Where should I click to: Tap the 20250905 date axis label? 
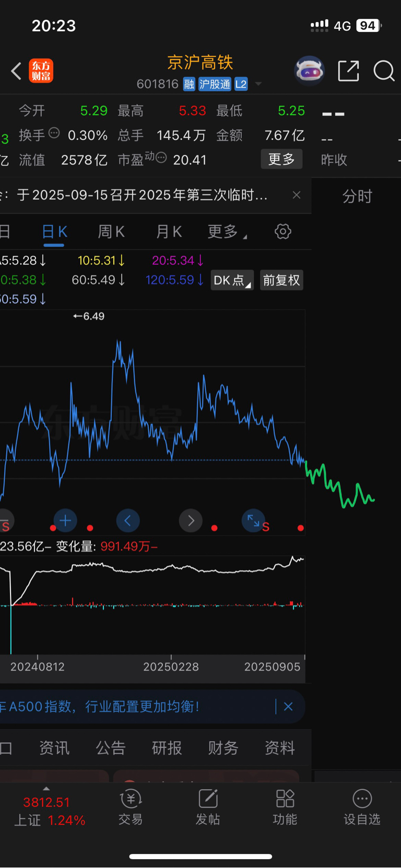(273, 667)
